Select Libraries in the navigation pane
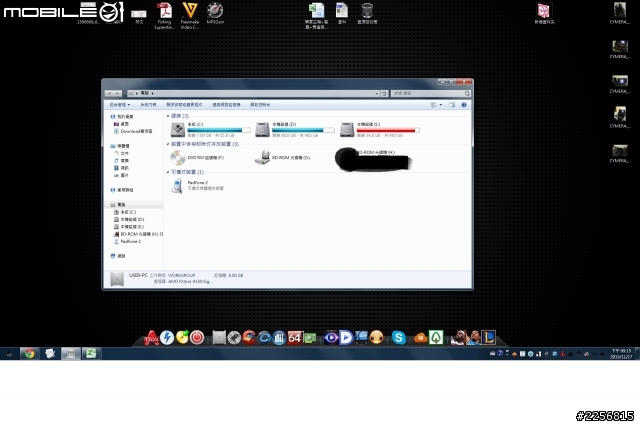 (x=120, y=146)
